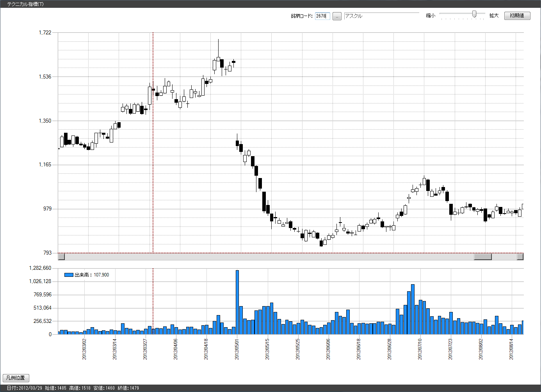This screenshot has height=392, width=541.
Task: Click the 979 price axis label
Action: coord(47,208)
